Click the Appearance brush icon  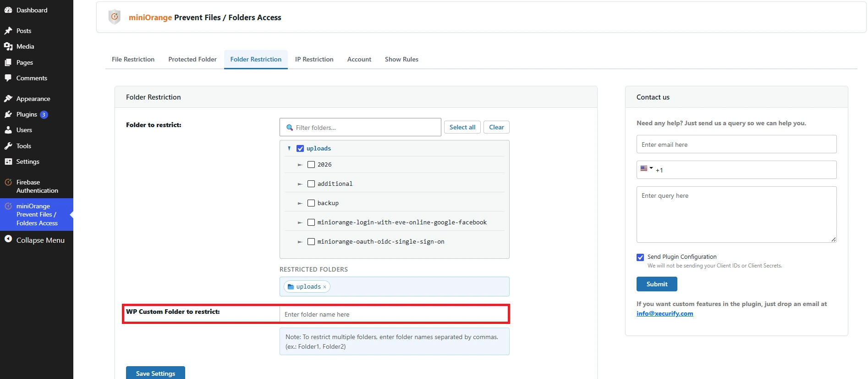[8, 99]
